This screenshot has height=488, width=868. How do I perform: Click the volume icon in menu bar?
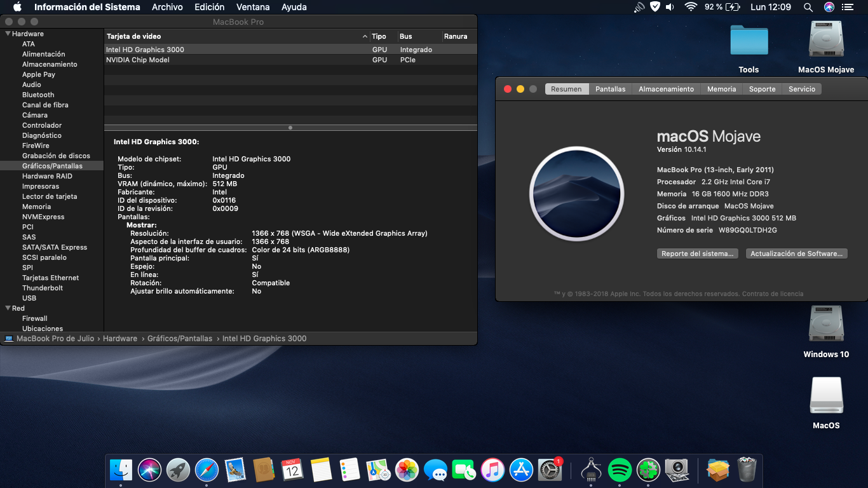click(x=670, y=7)
